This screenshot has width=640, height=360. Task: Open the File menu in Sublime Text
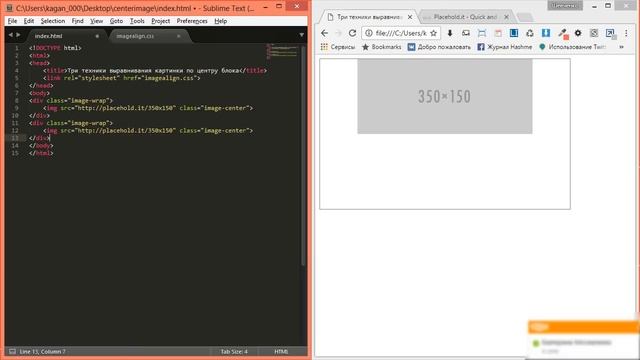click(x=12, y=21)
